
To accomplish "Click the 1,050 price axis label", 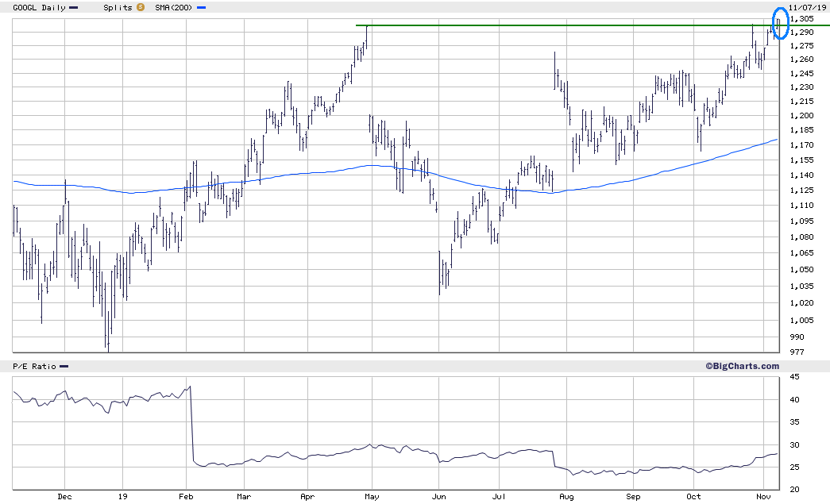I will [802, 270].
